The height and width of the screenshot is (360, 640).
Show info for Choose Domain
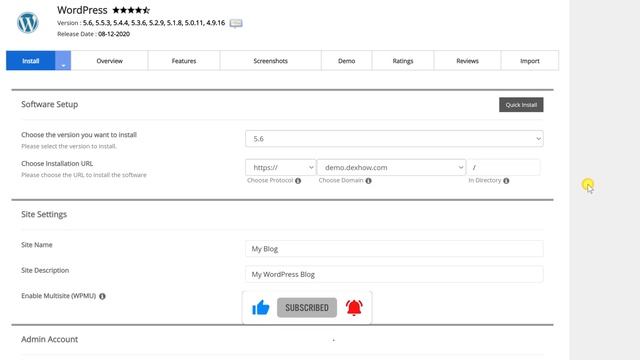click(369, 181)
